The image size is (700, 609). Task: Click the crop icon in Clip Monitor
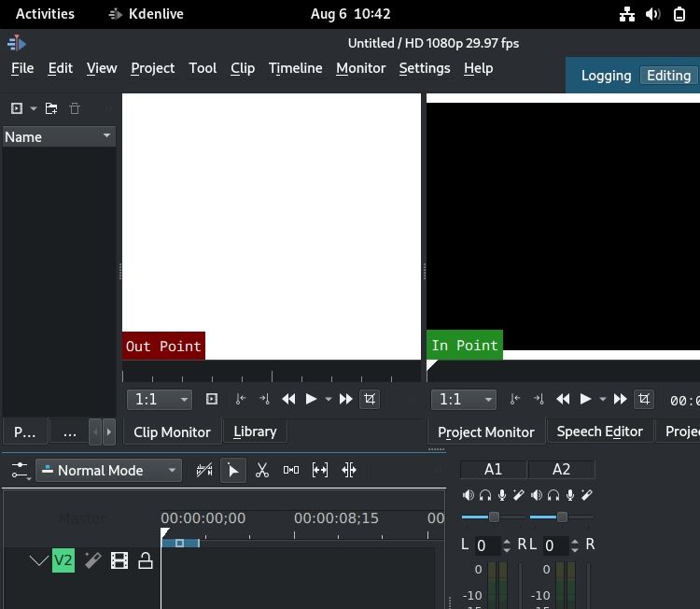(370, 399)
